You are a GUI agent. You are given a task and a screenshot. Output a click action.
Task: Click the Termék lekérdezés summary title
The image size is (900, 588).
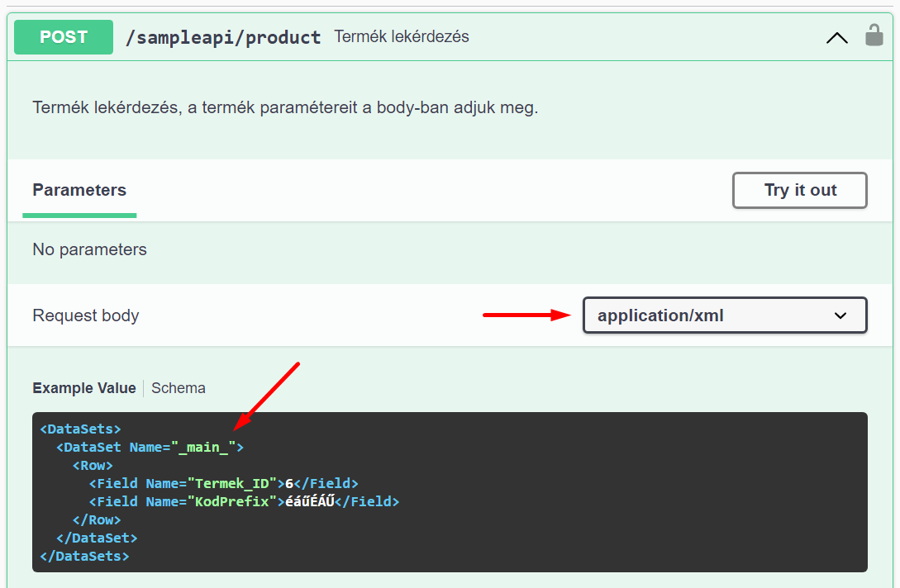pyautogui.click(x=402, y=36)
